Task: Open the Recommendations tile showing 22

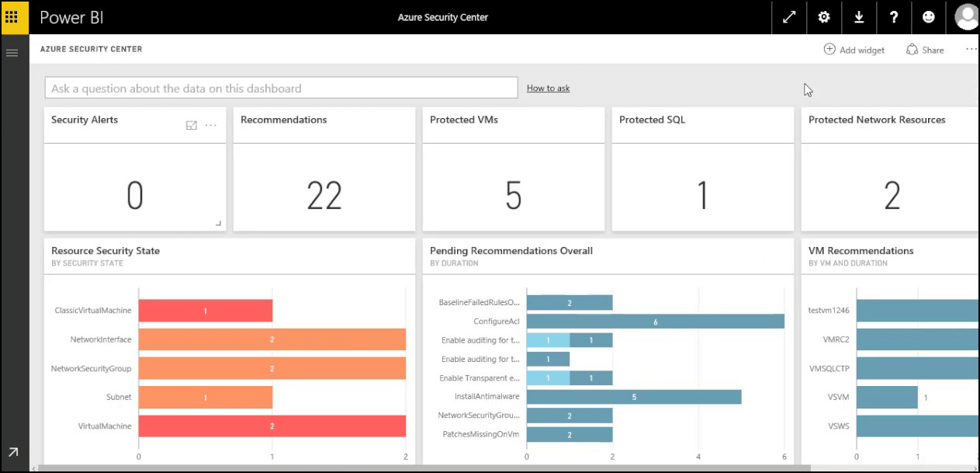Action: pyautogui.click(x=324, y=169)
